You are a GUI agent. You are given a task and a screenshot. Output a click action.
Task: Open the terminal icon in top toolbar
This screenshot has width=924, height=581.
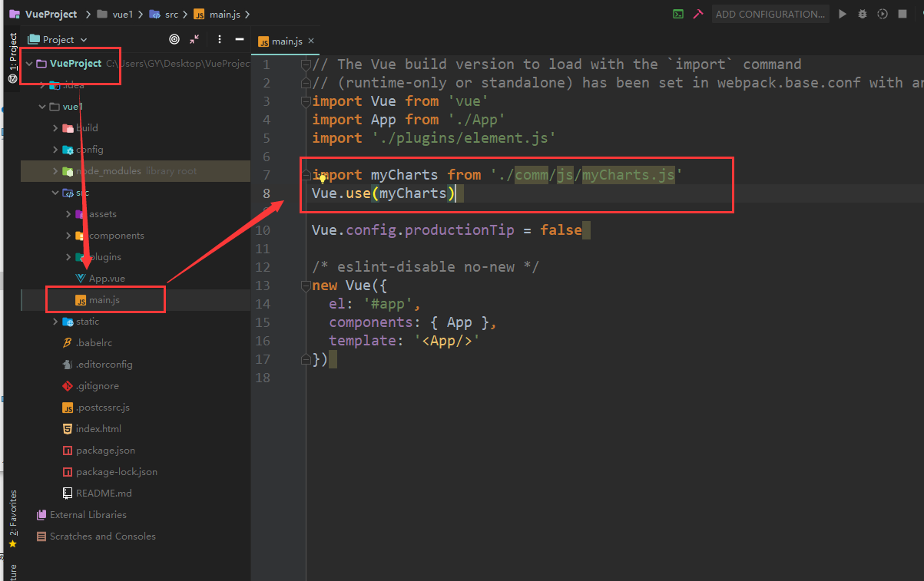pos(678,14)
